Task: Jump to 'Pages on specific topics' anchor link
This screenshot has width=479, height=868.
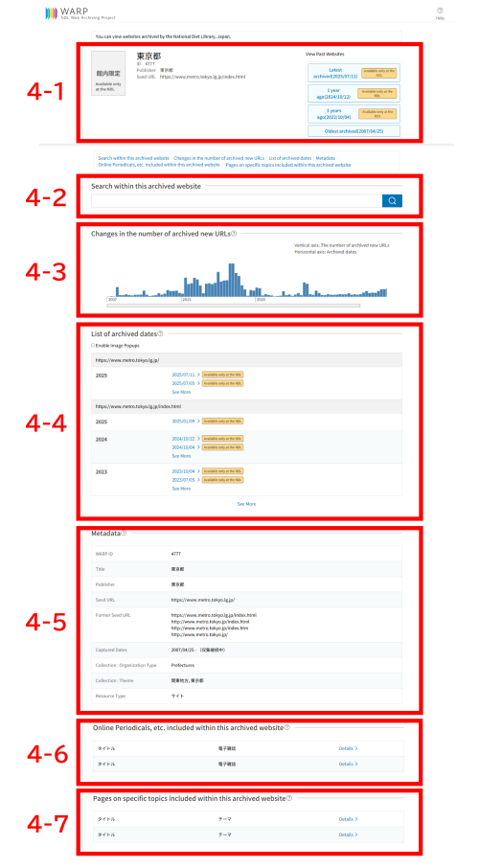Action: (x=288, y=165)
